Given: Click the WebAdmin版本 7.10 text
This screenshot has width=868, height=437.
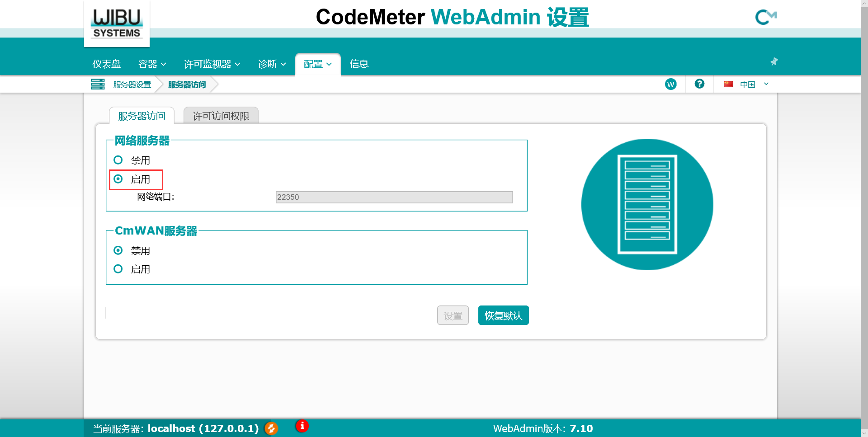Looking at the screenshot, I should (543, 428).
